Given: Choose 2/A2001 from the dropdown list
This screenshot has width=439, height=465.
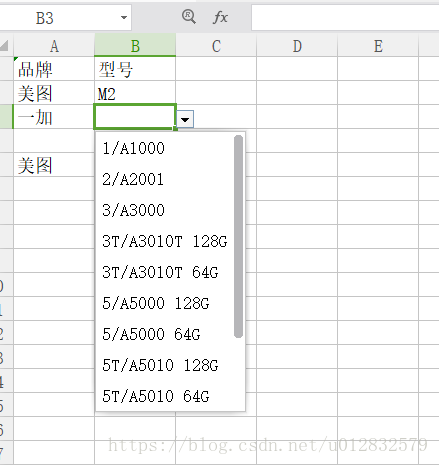Looking at the screenshot, I should click(x=165, y=179).
